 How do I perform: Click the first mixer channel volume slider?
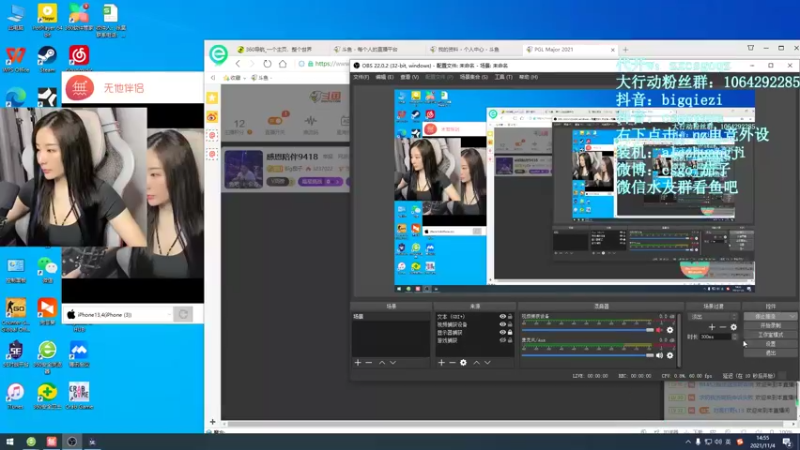[588, 330]
